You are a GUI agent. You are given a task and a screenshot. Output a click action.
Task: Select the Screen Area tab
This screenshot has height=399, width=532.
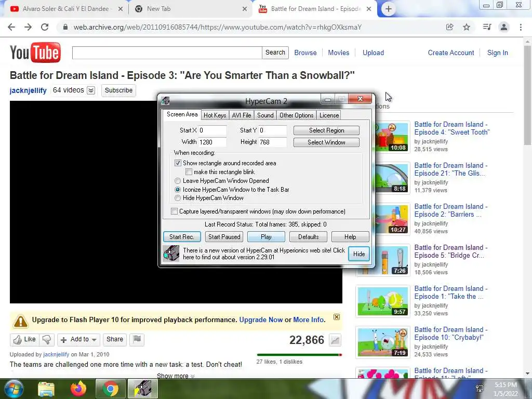point(182,114)
